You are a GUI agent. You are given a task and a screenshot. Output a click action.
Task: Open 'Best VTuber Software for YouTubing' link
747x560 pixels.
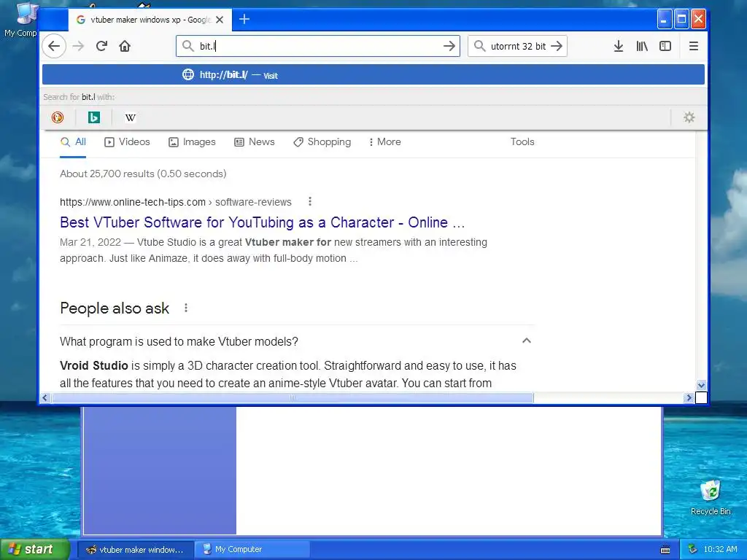point(262,222)
